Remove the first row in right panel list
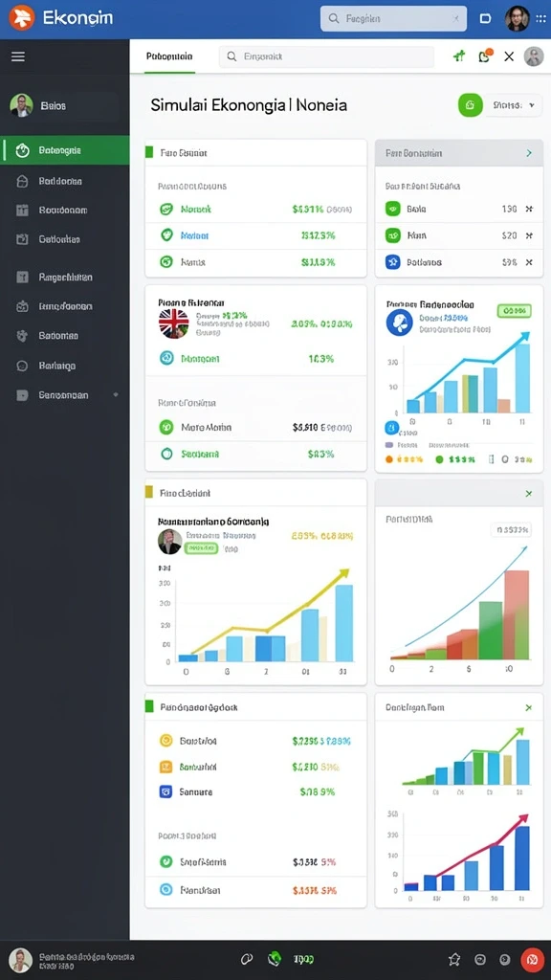The image size is (551, 980). point(529,209)
